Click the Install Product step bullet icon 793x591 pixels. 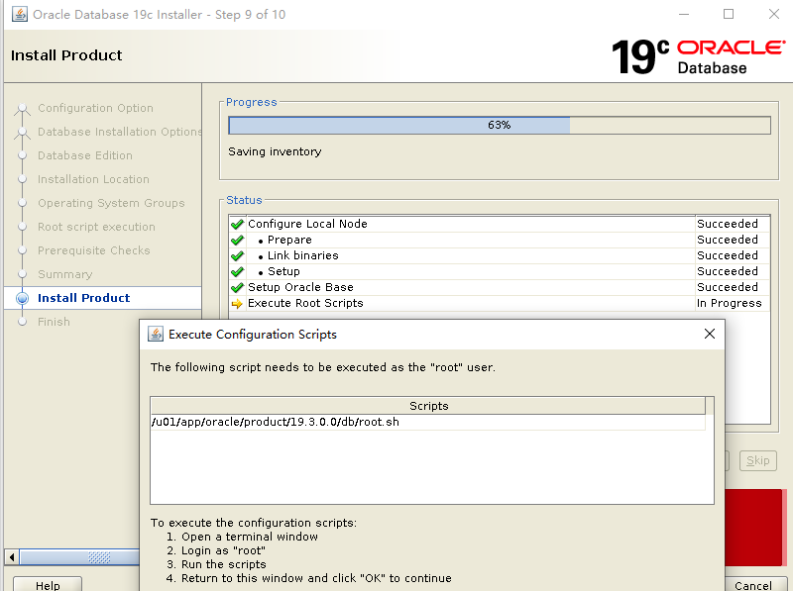point(22,298)
